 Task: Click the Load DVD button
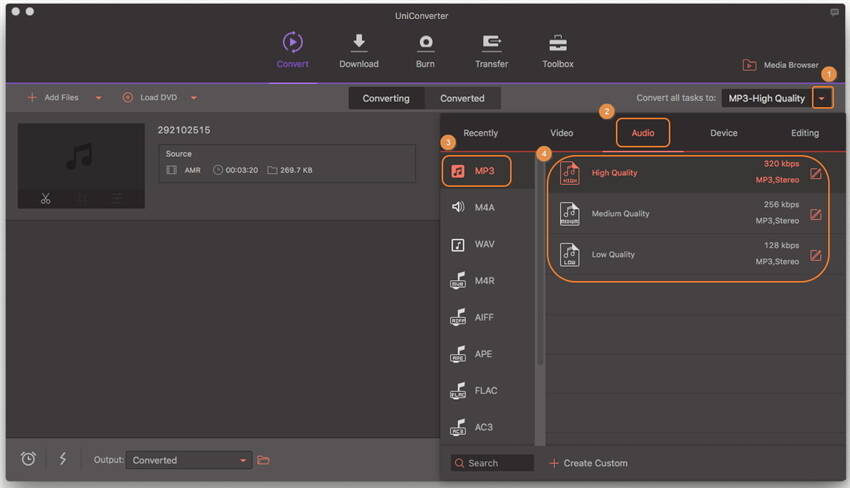150,98
